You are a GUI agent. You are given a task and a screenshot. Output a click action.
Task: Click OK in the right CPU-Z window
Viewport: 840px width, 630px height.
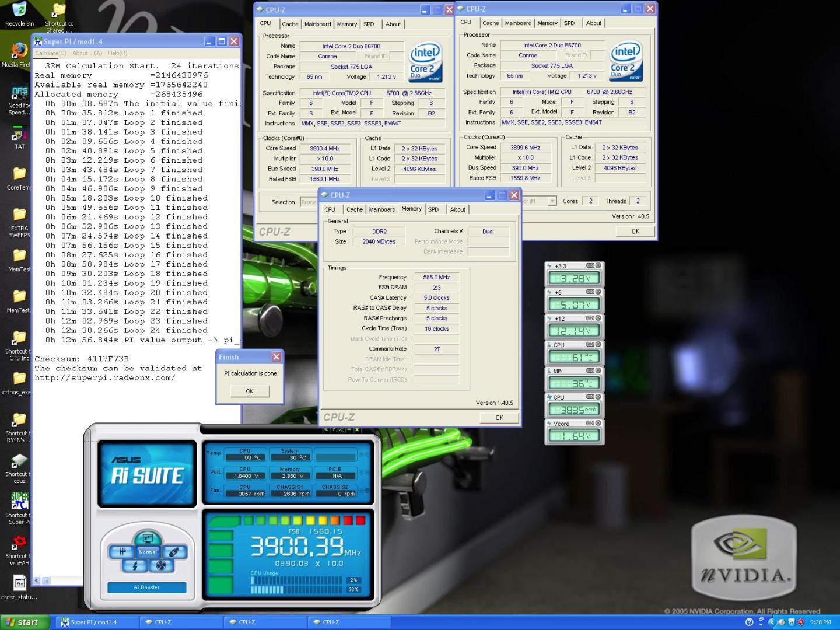point(635,231)
